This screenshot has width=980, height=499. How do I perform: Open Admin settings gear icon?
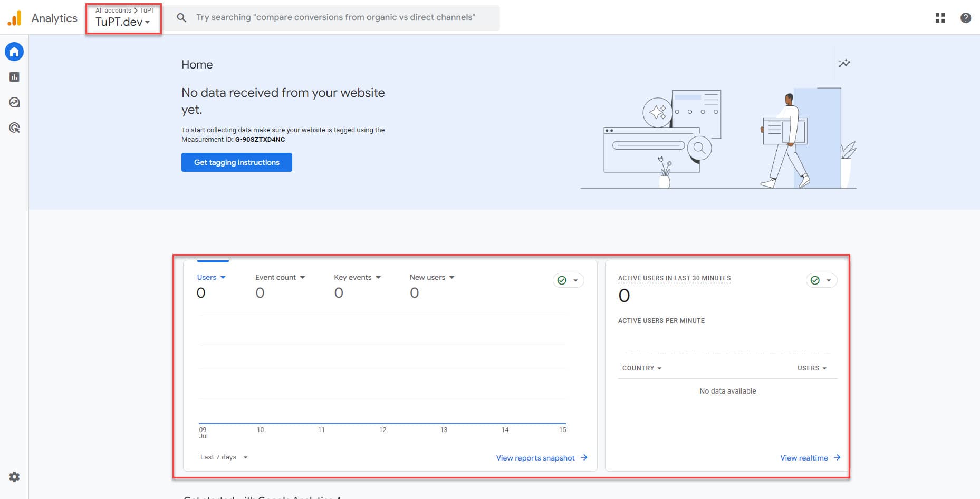pos(14,477)
